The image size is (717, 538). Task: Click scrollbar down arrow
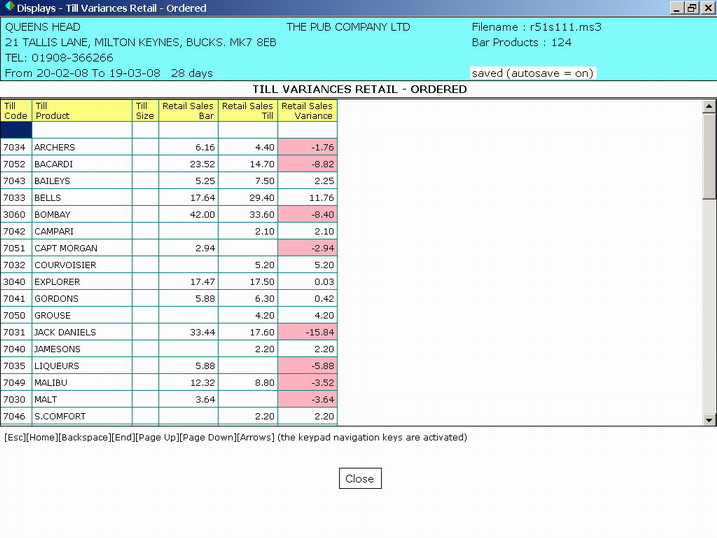tap(709, 420)
